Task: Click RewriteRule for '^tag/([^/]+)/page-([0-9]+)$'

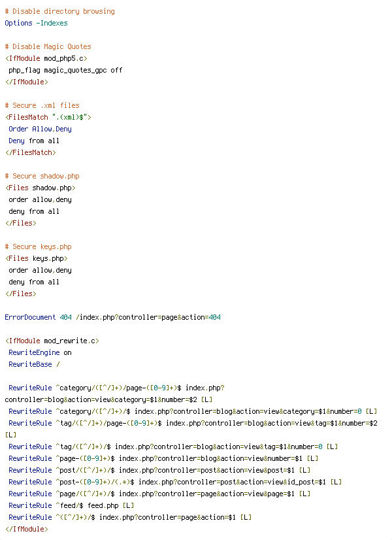Action: coord(191,429)
